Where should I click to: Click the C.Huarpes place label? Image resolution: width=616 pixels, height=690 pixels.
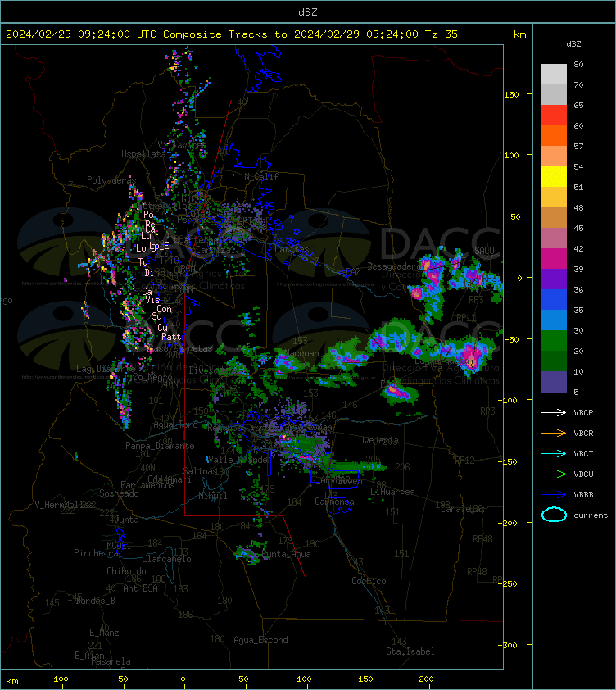pyautogui.click(x=392, y=492)
